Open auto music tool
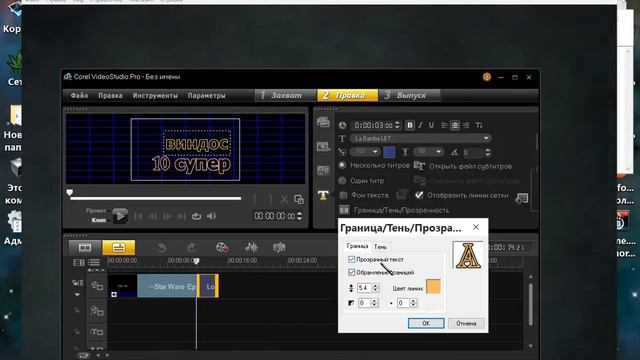Image resolution: width=640 pixels, height=360 pixels. (279, 247)
